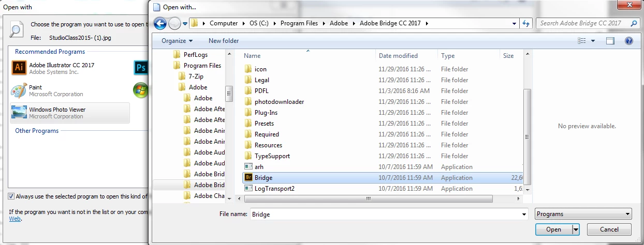Expand the address bar previous locations dropdown
This screenshot has width=644, height=245.
click(x=514, y=23)
